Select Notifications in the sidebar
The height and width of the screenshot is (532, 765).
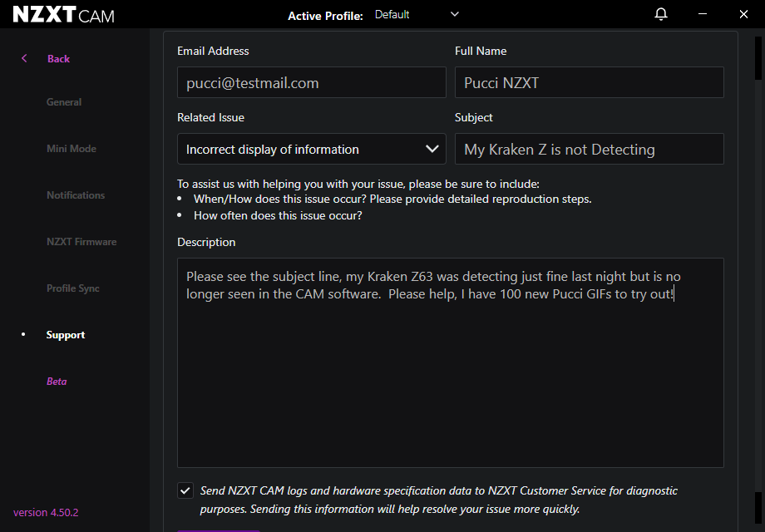coord(76,195)
